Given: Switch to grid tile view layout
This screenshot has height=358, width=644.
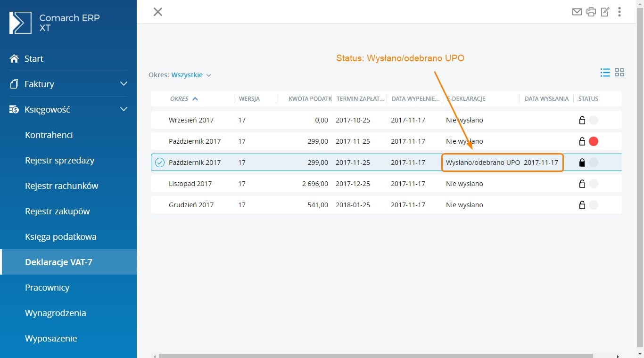Looking at the screenshot, I should tap(619, 73).
